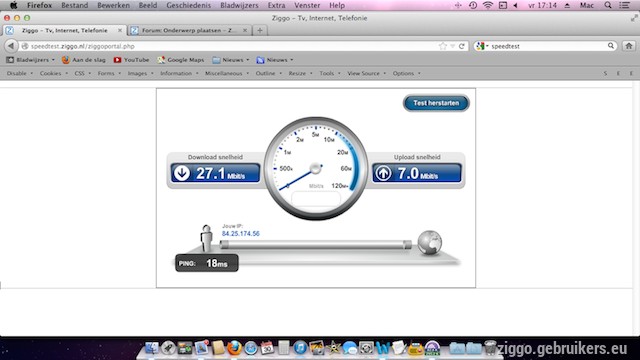
Task: Open the Disable developer toolbar menu
Action: click(20, 73)
